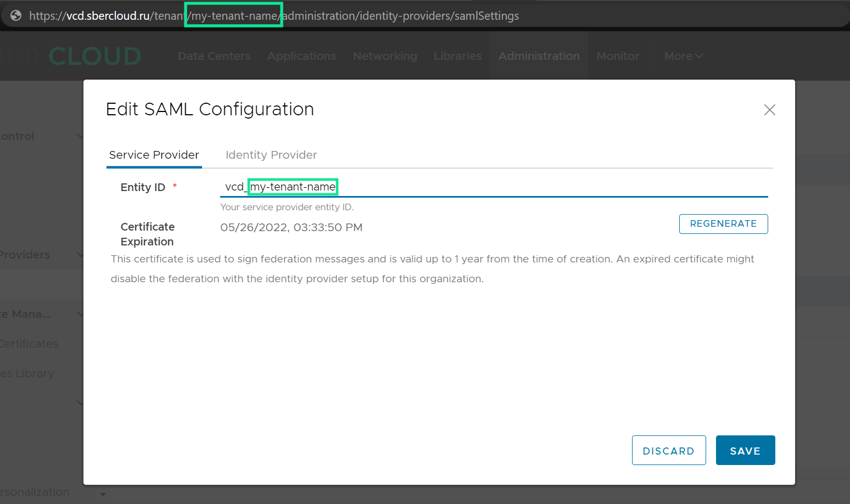
Task: Open the Administration menu
Action: 539,56
